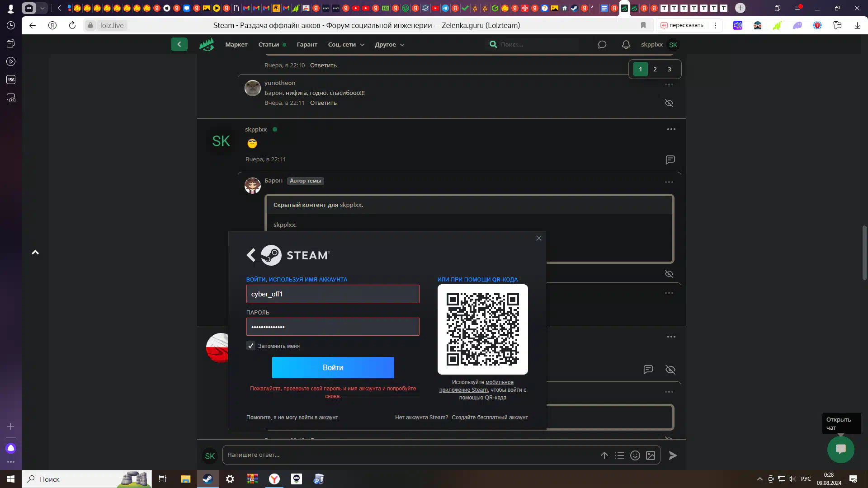Click the page vertical scrollbar
The width and height of the screenshot is (868, 488).
[x=864, y=253]
